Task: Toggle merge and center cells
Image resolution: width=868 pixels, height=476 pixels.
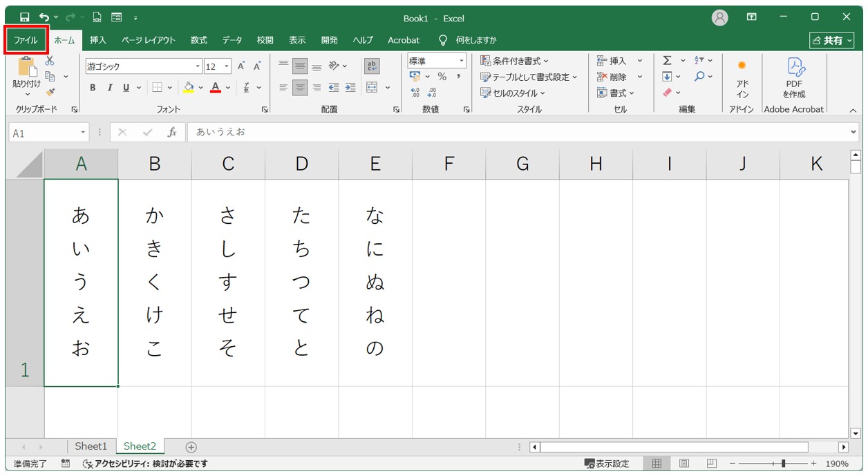Action: pos(372,88)
